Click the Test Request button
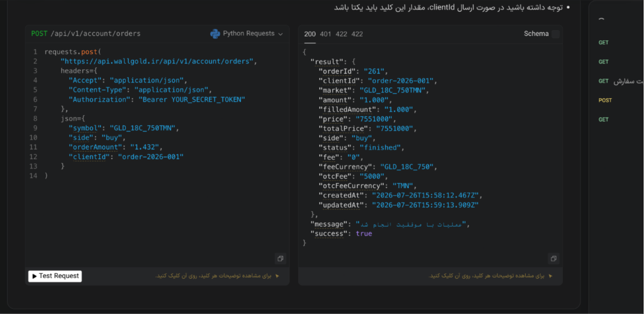This screenshot has width=644, height=314. pyautogui.click(x=55, y=276)
